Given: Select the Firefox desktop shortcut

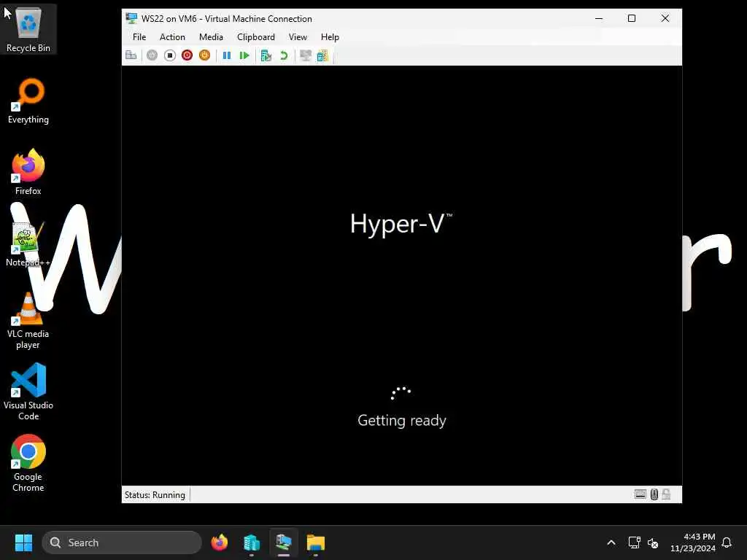Looking at the screenshot, I should point(28,172).
